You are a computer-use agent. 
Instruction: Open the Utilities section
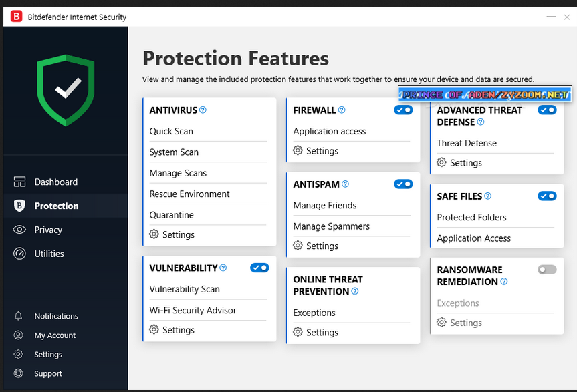[66, 254]
